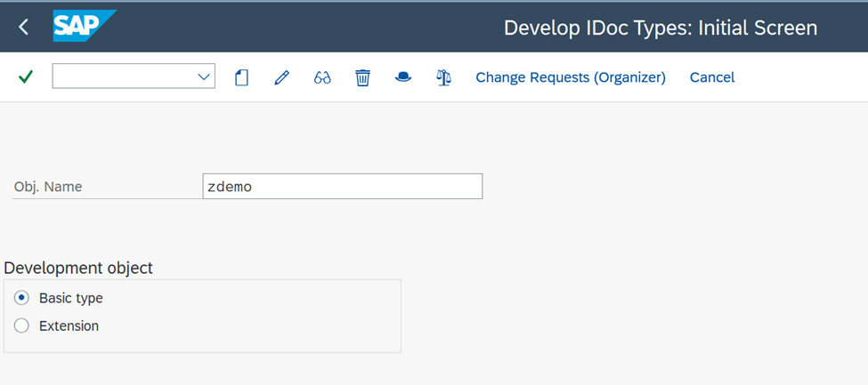Viewport: 868px width, 385px height.
Task: Click the SAP logo
Action: (x=85, y=26)
